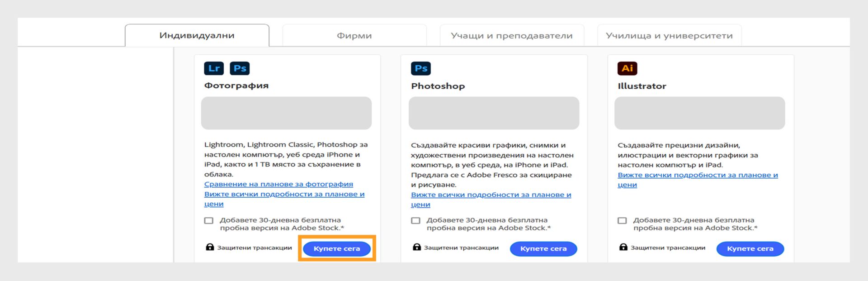Open the Фирми tab

click(354, 36)
